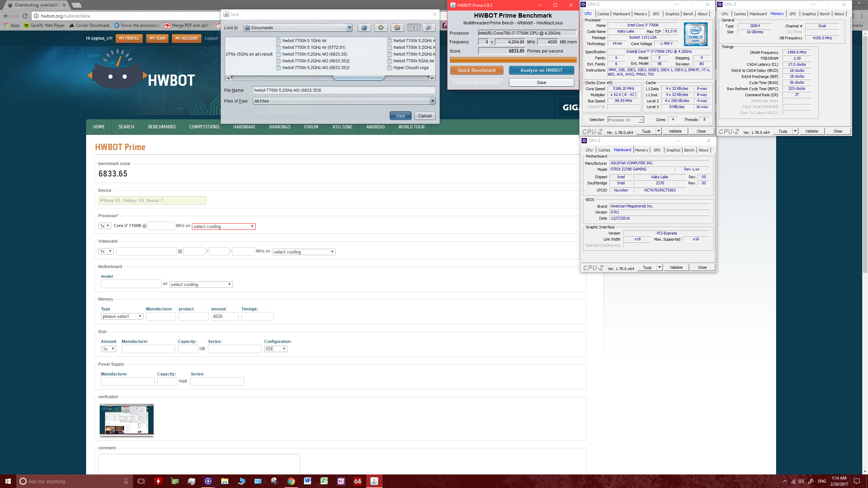Open the system volume icon in tray

pyautogui.click(x=801, y=481)
